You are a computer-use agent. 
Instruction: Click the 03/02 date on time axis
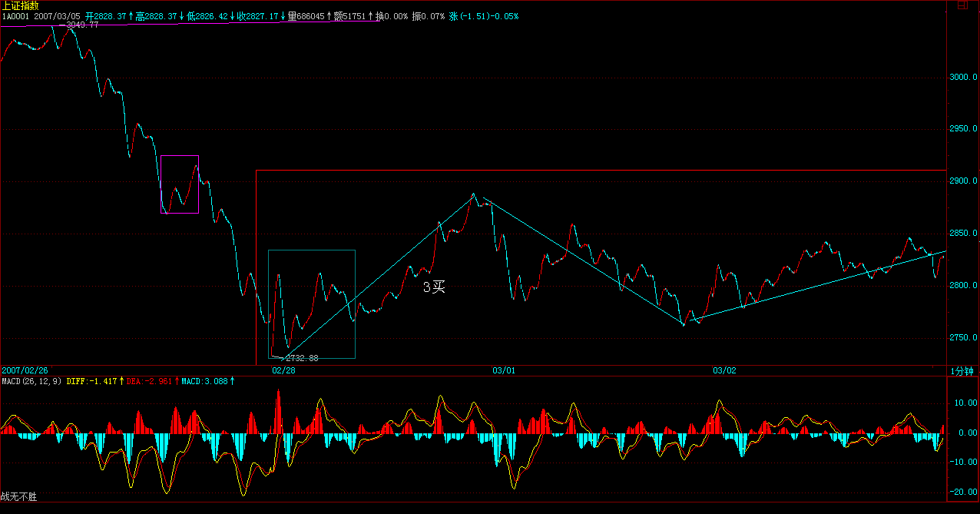(x=724, y=370)
